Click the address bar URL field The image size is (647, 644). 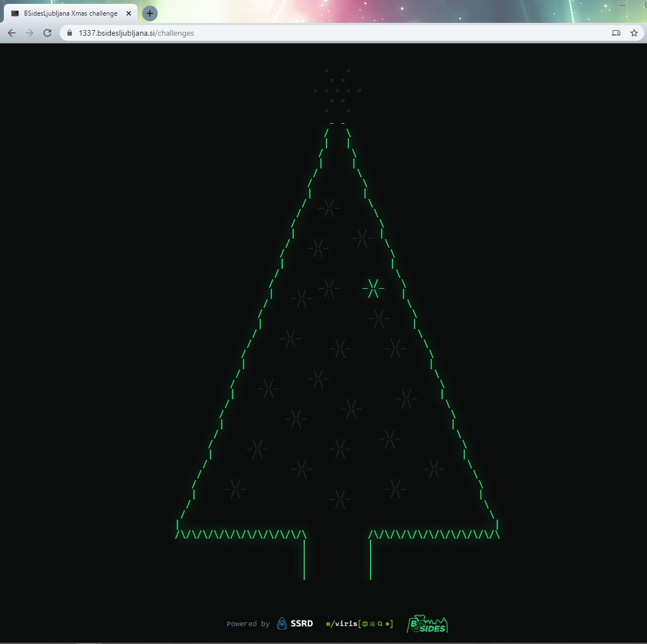click(x=167, y=33)
